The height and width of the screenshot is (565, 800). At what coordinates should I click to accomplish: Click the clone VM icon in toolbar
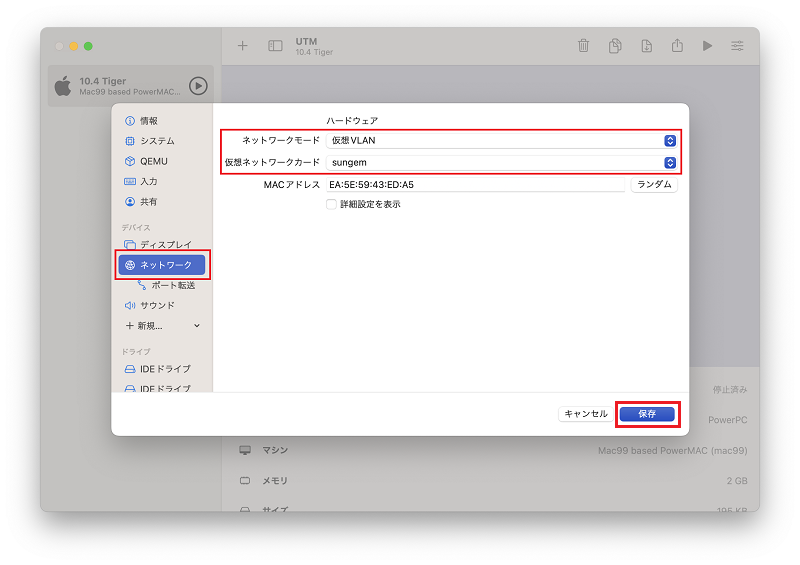(615, 46)
